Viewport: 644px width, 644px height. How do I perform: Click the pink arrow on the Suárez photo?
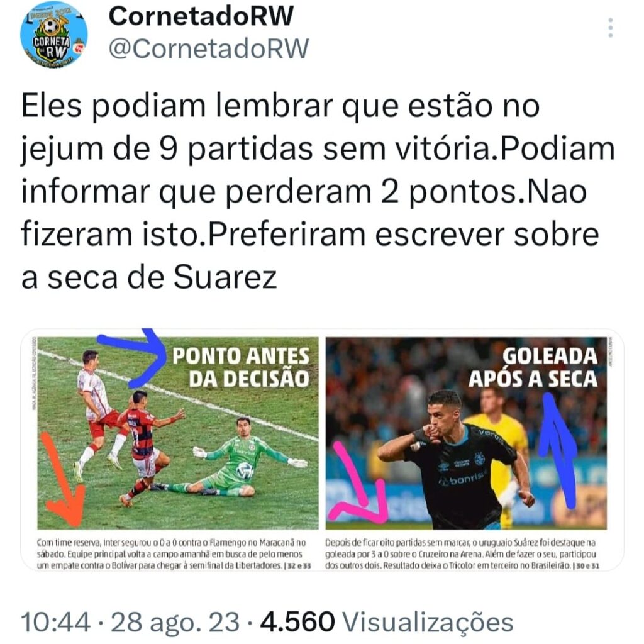359,484
